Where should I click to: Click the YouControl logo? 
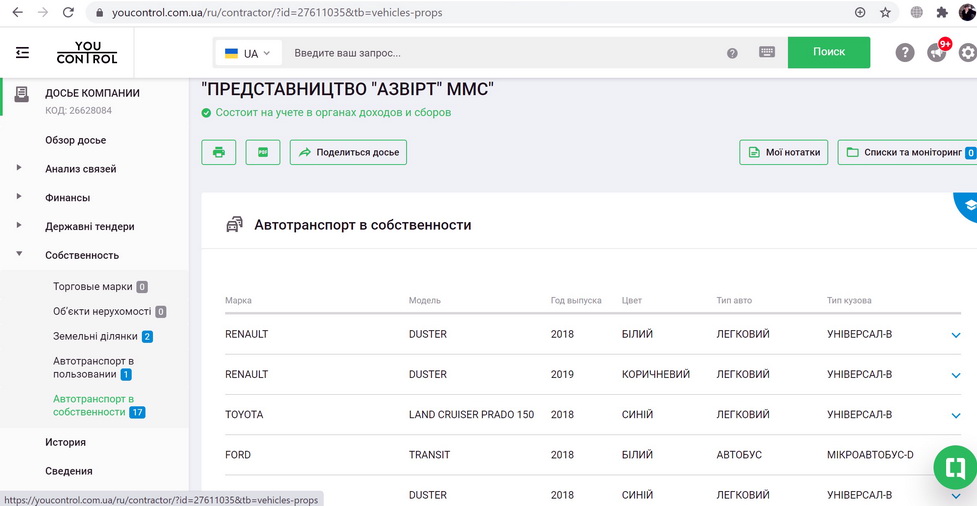pos(87,53)
